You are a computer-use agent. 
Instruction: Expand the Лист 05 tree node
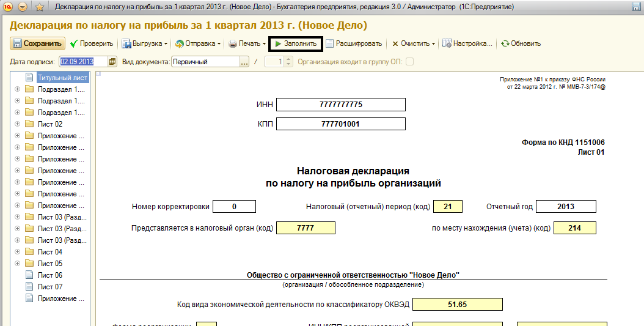(17, 263)
